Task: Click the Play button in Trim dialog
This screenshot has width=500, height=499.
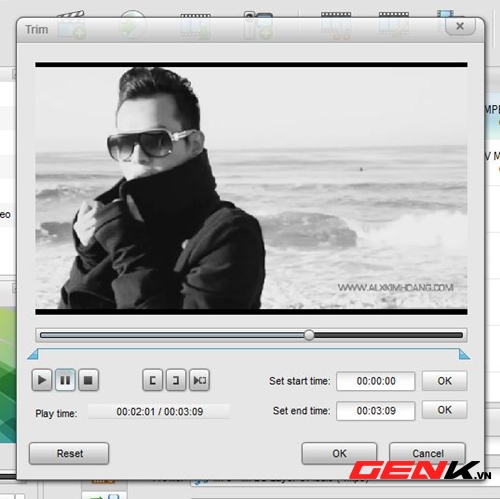Action: (42, 380)
